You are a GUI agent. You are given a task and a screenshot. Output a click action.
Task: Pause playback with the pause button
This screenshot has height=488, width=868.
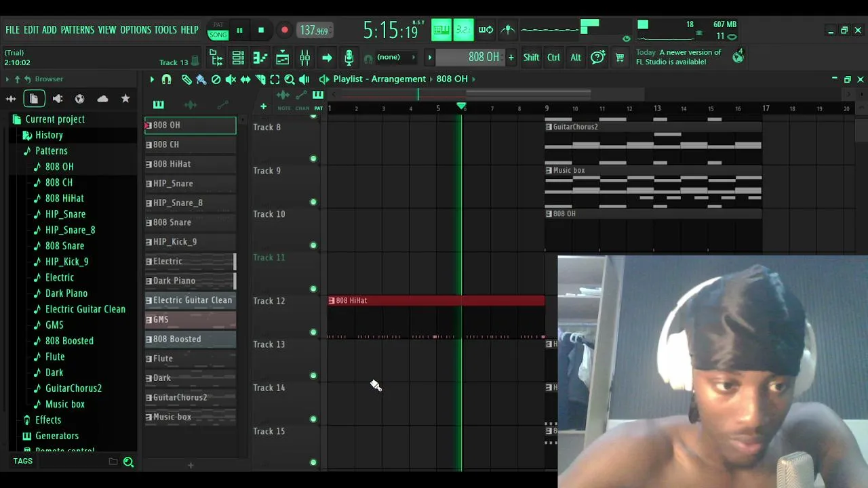point(239,30)
